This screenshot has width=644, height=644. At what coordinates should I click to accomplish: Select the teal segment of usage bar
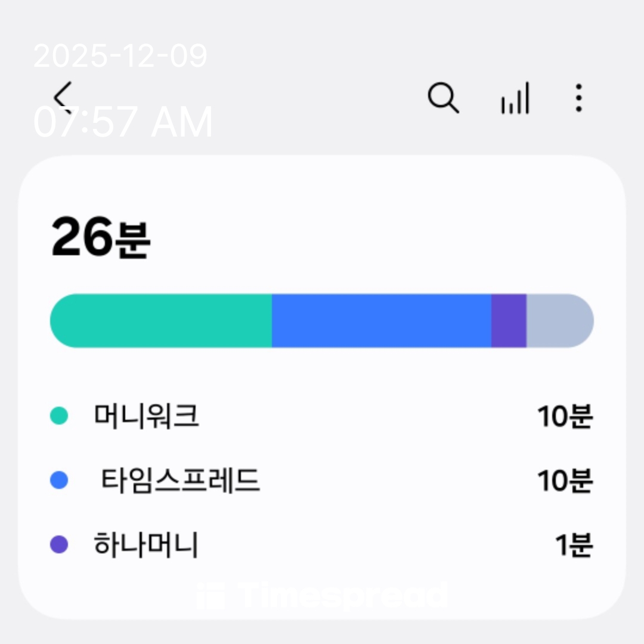point(161,321)
